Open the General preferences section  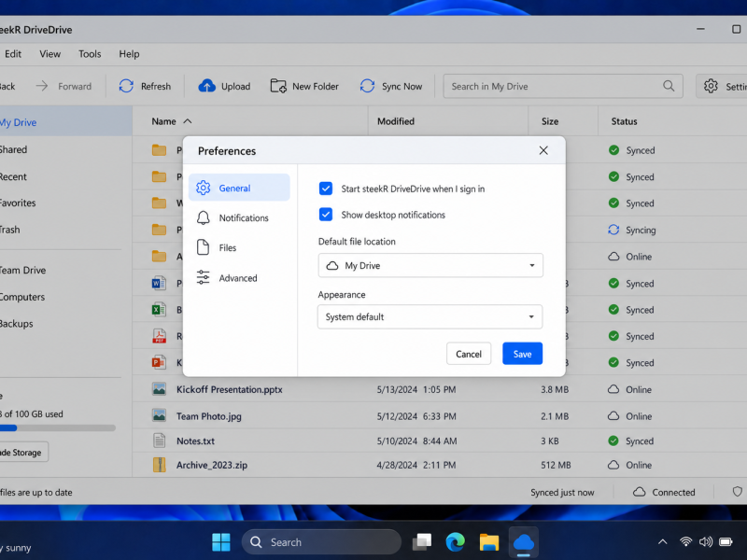(x=239, y=188)
